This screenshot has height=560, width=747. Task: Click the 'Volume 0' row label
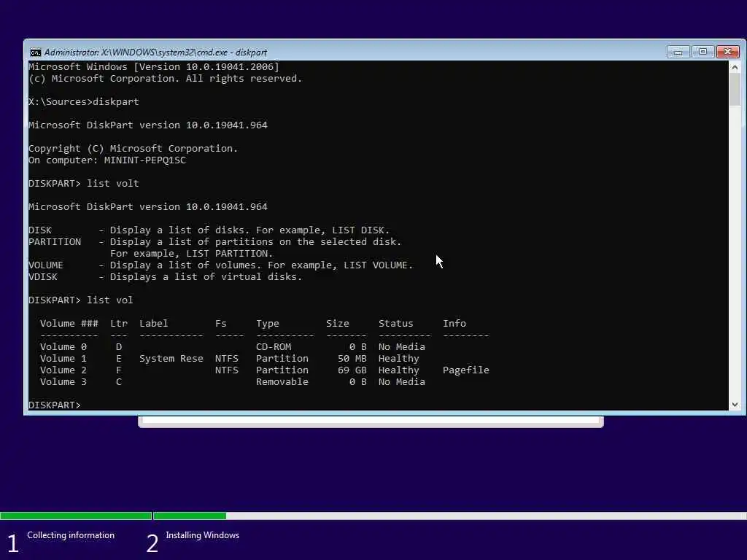pyautogui.click(x=63, y=346)
